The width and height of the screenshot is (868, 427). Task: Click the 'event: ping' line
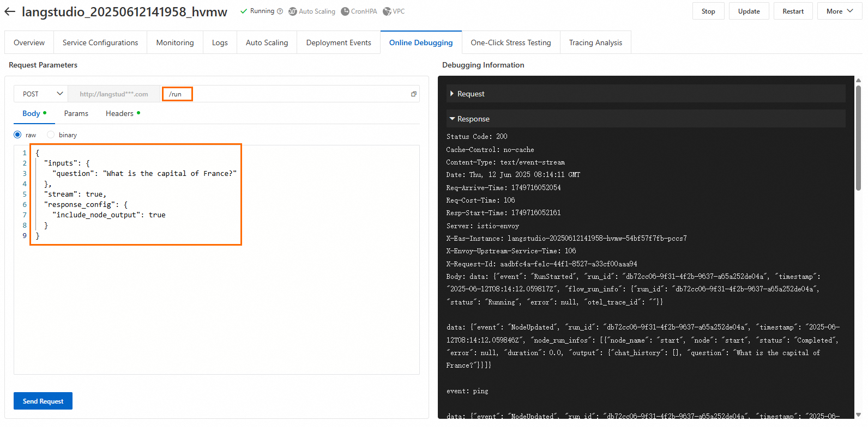467,391
